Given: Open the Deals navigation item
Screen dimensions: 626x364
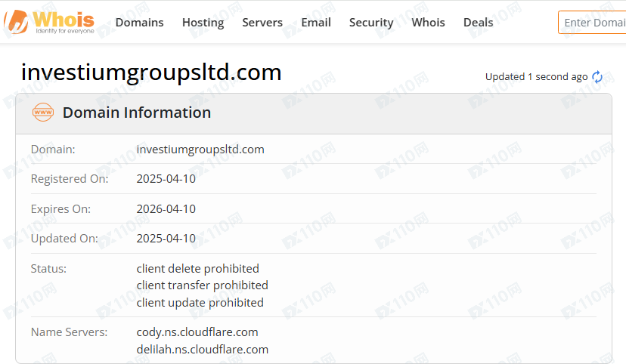Looking at the screenshot, I should (x=478, y=23).
